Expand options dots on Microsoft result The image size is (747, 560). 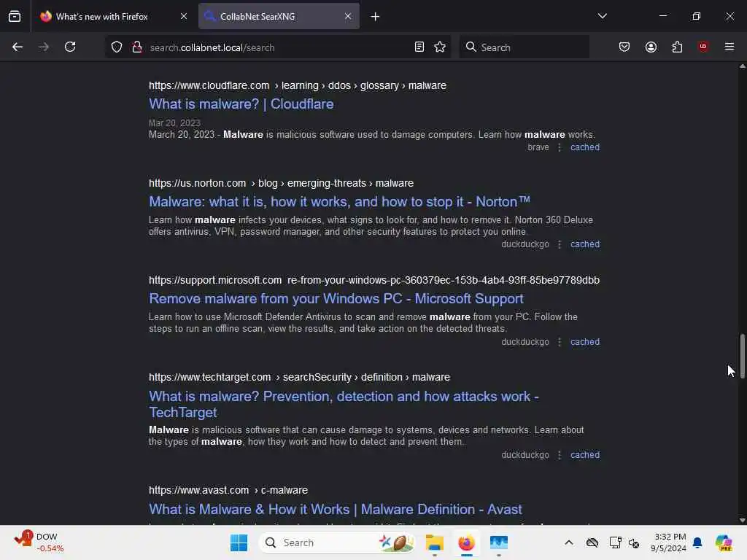tap(560, 342)
